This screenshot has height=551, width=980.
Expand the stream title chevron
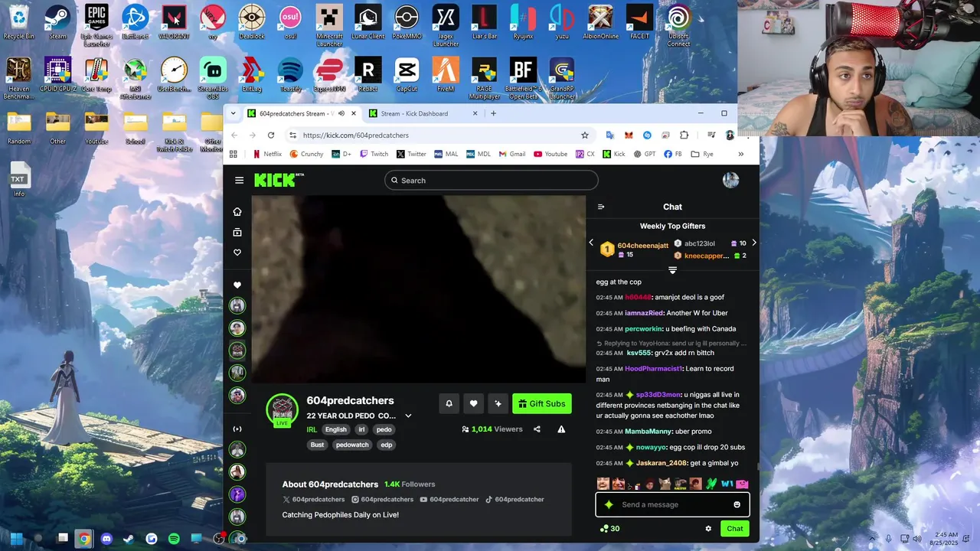(408, 416)
